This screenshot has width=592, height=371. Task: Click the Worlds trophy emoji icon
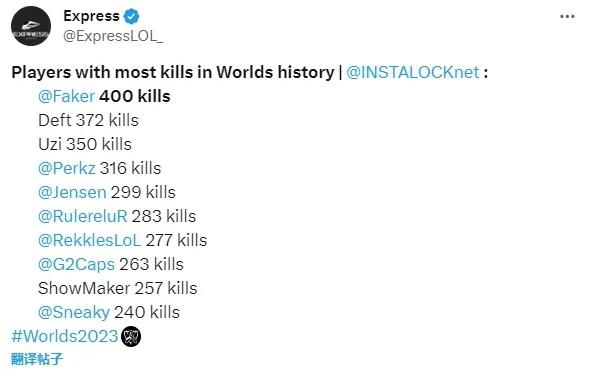(x=131, y=336)
